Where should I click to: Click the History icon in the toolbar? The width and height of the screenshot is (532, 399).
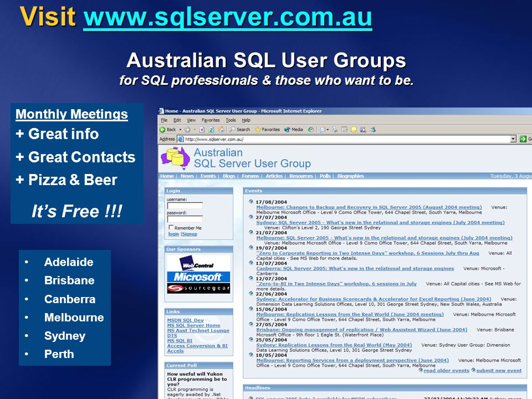point(310,130)
